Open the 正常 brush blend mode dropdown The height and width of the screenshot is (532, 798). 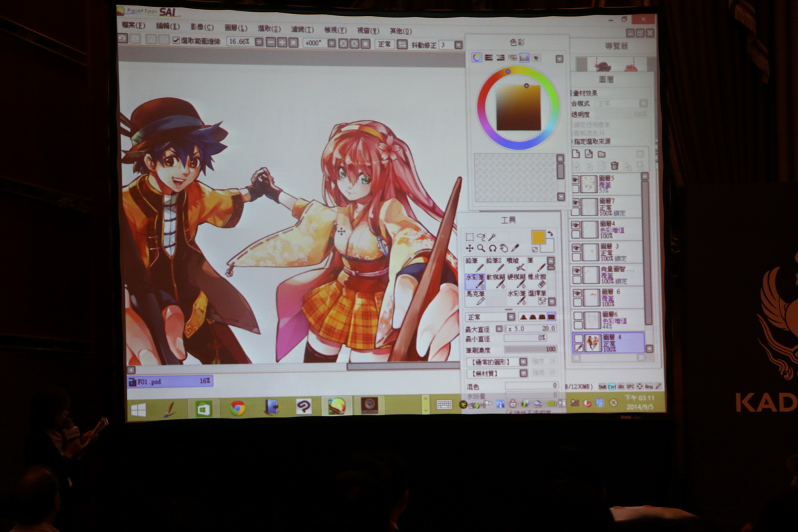click(511, 317)
